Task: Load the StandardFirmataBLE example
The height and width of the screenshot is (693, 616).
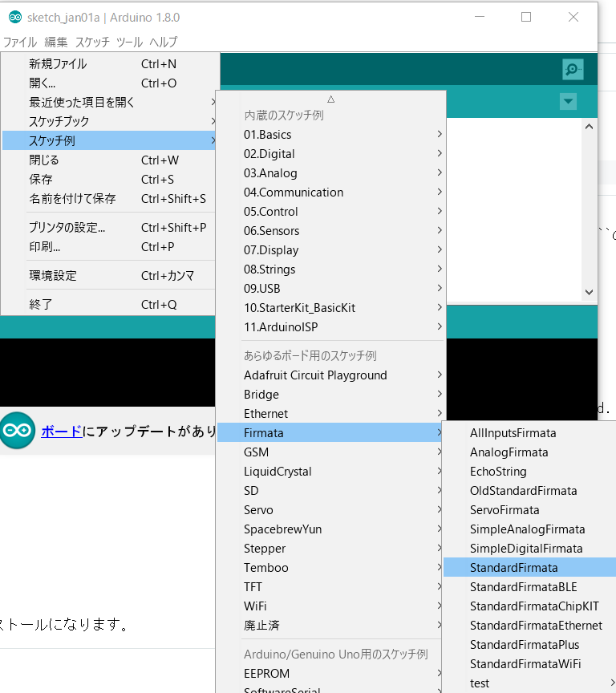Action: (x=530, y=587)
